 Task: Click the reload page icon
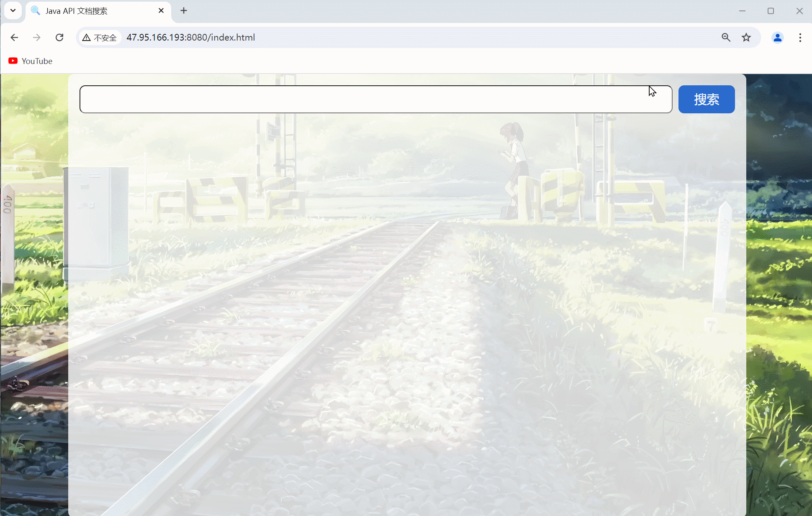(x=59, y=37)
